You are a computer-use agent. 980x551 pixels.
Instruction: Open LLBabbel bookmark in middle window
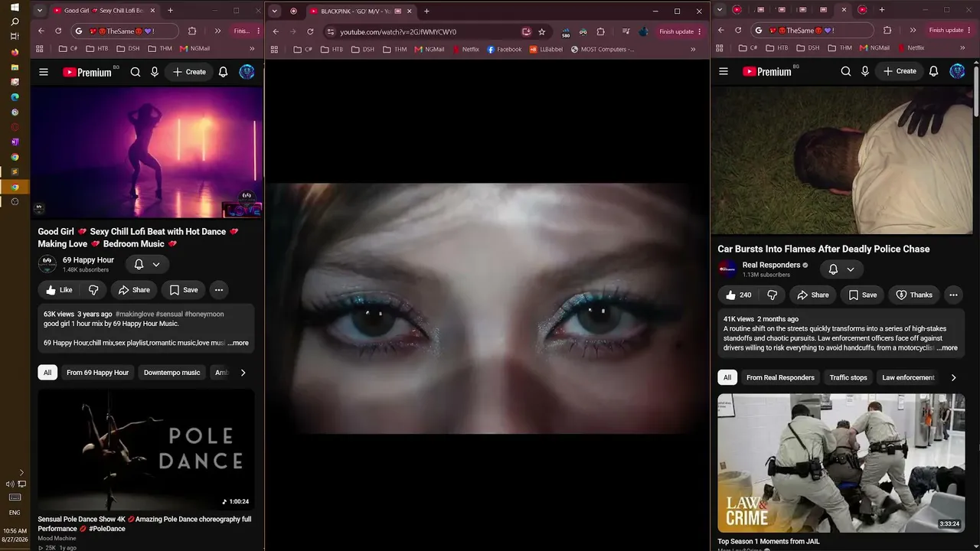pyautogui.click(x=547, y=49)
